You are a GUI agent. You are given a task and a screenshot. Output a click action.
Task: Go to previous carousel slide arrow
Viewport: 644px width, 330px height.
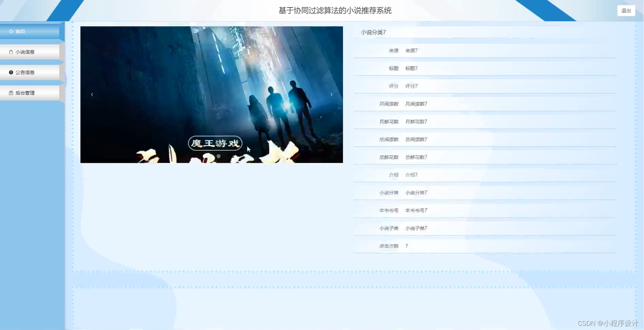click(92, 95)
